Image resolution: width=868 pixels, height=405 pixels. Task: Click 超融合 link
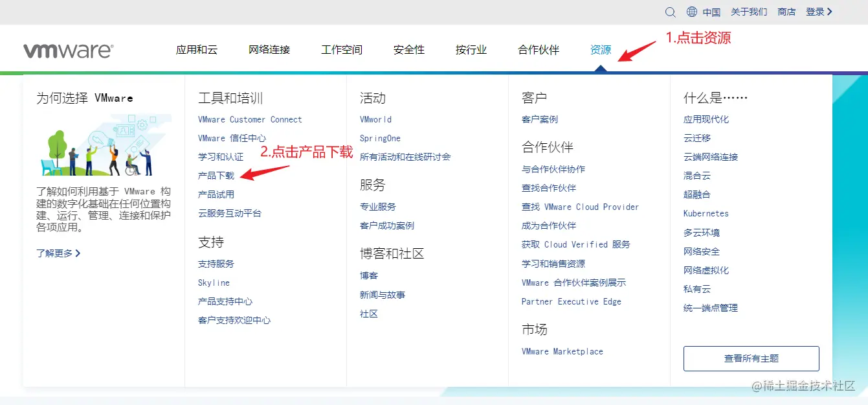click(697, 194)
